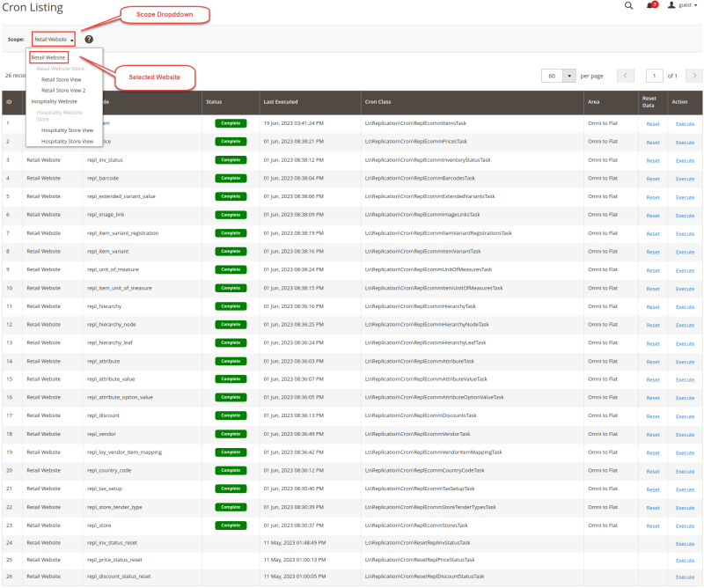
Task: Reset data for repl_store row
Action: [x=653, y=526]
